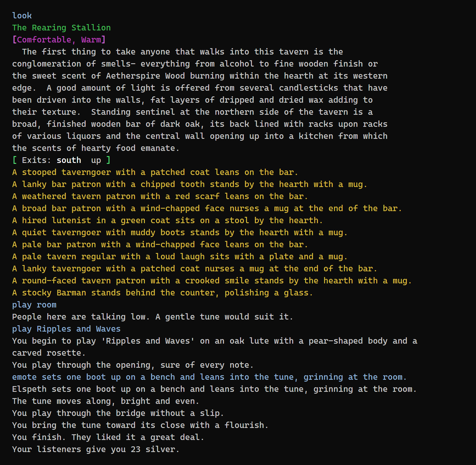Click the 'look' command at the top
The image size is (476, 465).
point(22,16)
